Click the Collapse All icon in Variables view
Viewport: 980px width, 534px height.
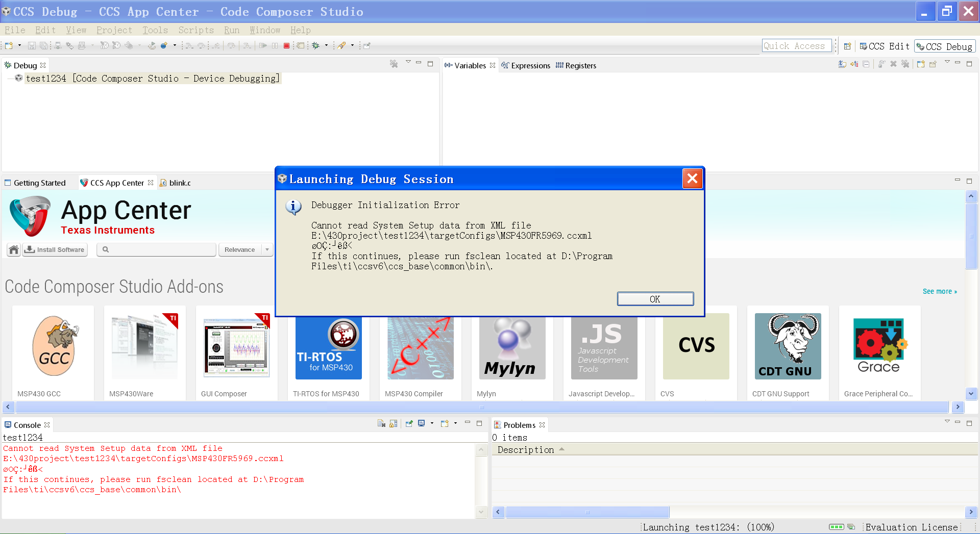[866, 64]
